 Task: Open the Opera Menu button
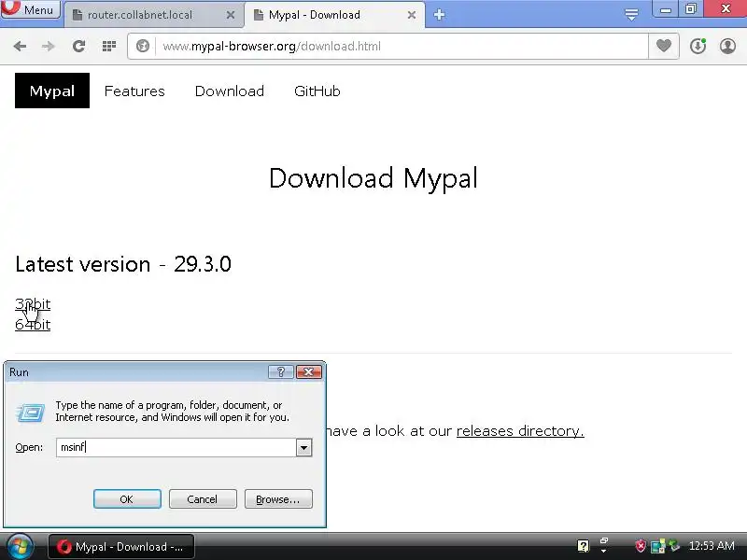coord(31,9)
